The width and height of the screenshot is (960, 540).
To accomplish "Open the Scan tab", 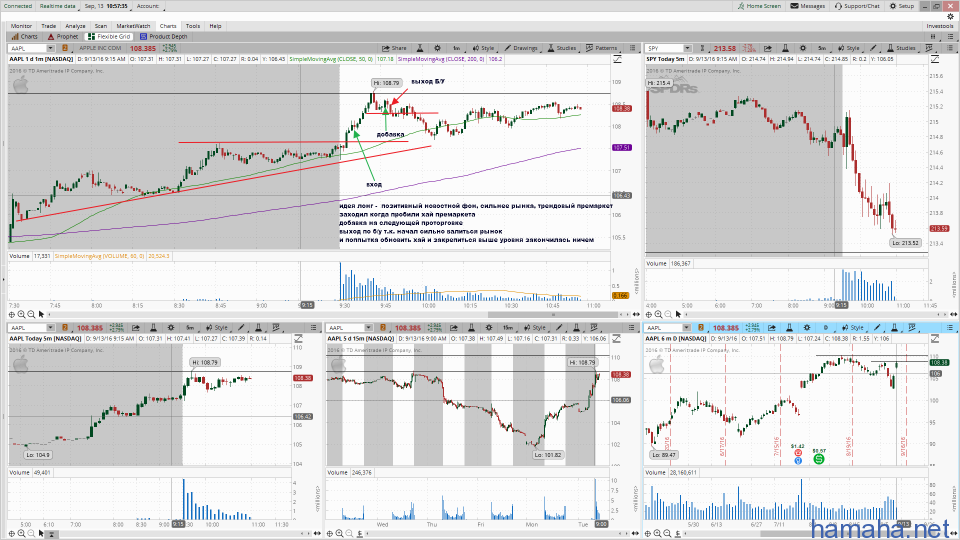I will click(x=100, y=26).
